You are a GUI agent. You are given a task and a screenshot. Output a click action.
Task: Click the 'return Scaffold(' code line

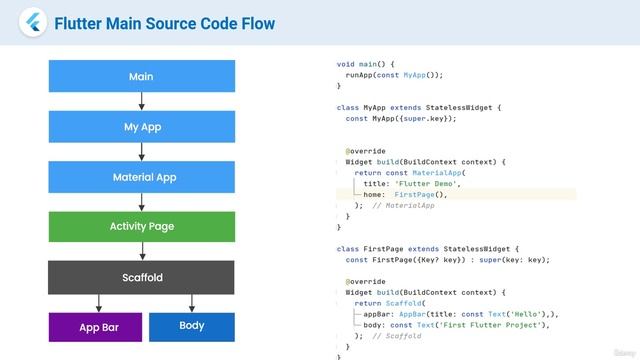click(x=390, y=303)
